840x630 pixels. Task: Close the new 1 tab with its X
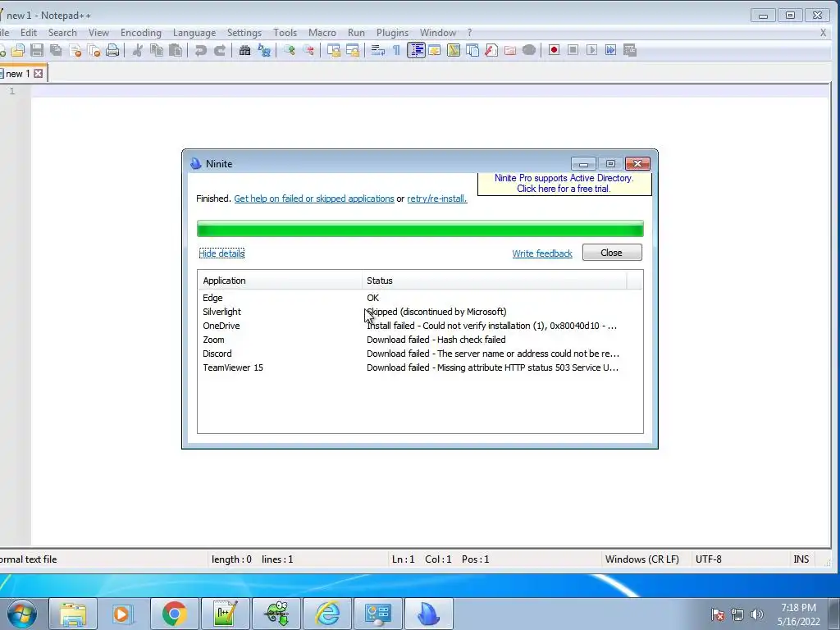pyautogui.click(x=38, y=73)
